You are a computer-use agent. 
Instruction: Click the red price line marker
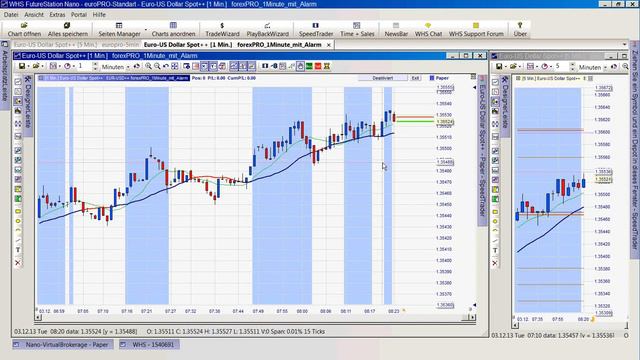pos(415,117)
